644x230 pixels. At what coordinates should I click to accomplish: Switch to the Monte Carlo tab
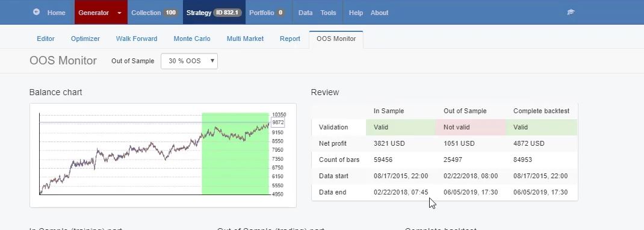[x=192, y=39]
